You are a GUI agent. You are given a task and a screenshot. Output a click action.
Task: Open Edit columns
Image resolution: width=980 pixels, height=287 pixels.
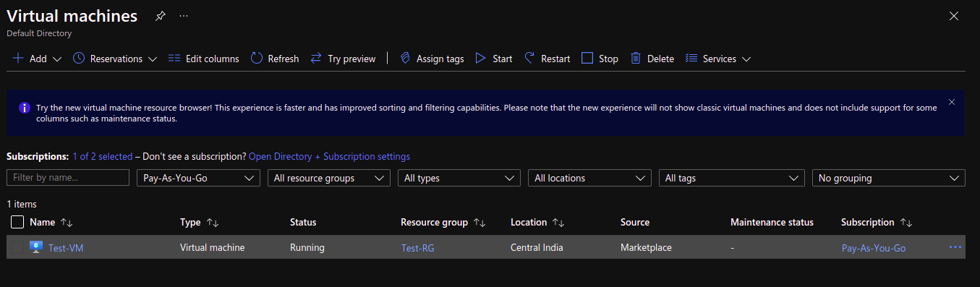pos(203,59)
